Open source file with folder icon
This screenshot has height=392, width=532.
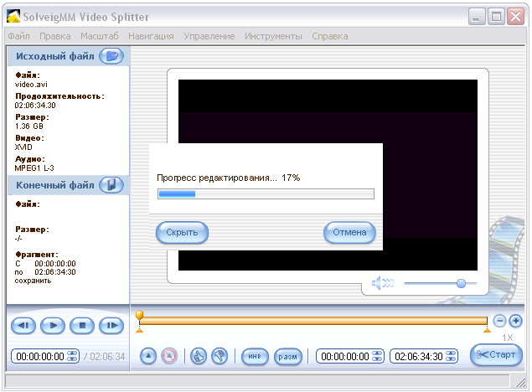pyautogui.click(x=111, y=56)
